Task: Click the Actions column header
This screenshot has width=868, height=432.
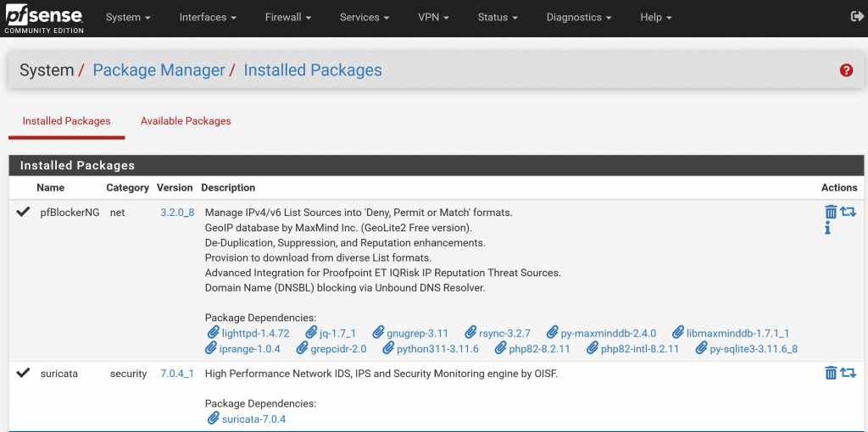Action: click(x=839, y=187)
